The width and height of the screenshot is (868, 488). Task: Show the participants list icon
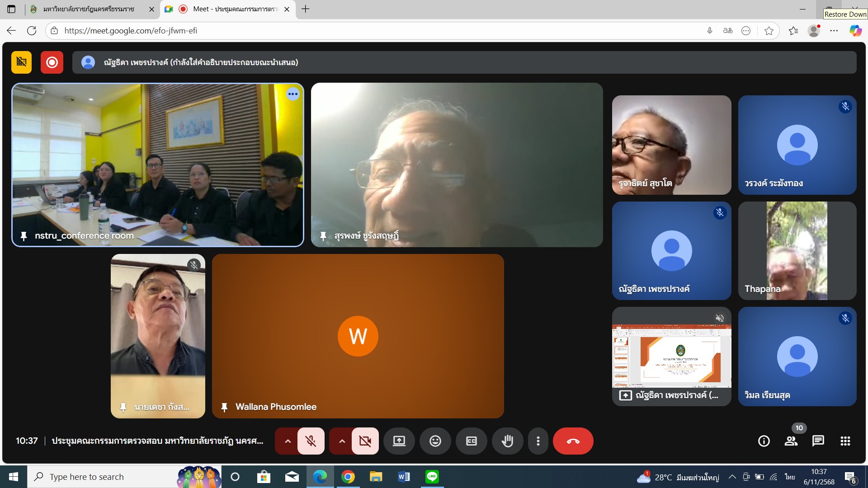tap(791, 441)
